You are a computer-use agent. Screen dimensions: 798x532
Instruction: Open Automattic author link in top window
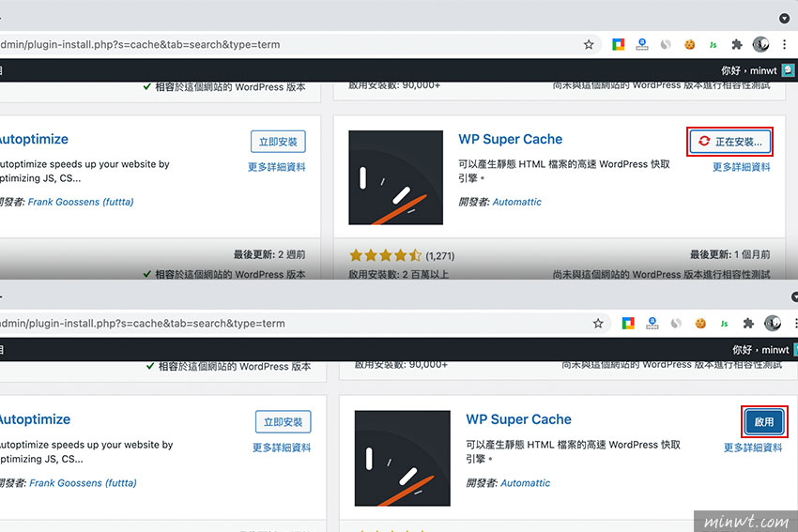tap(516, 202)
